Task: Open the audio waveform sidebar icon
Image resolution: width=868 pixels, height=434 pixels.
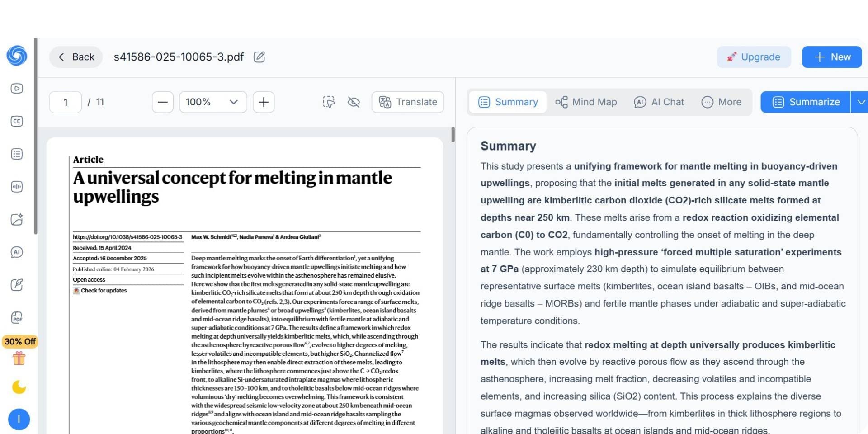Action: coord(17,187)
